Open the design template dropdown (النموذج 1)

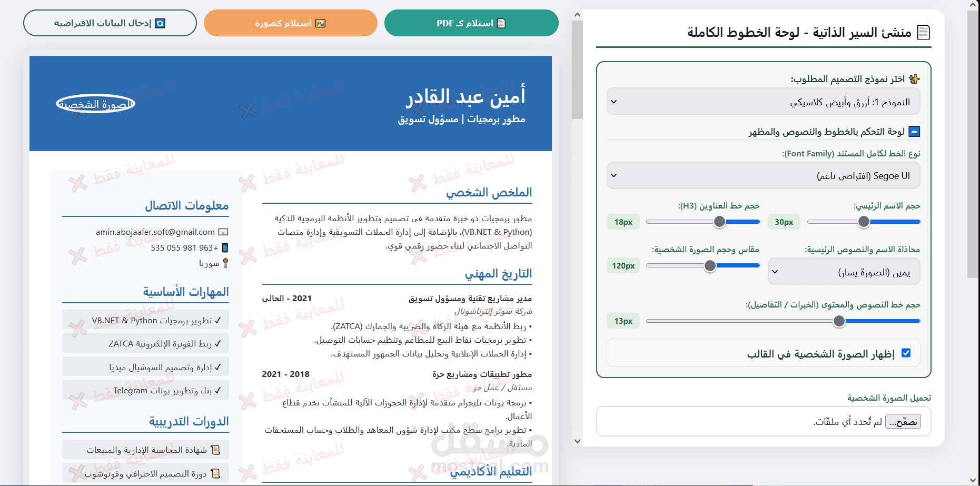click(x=764, y=102)
